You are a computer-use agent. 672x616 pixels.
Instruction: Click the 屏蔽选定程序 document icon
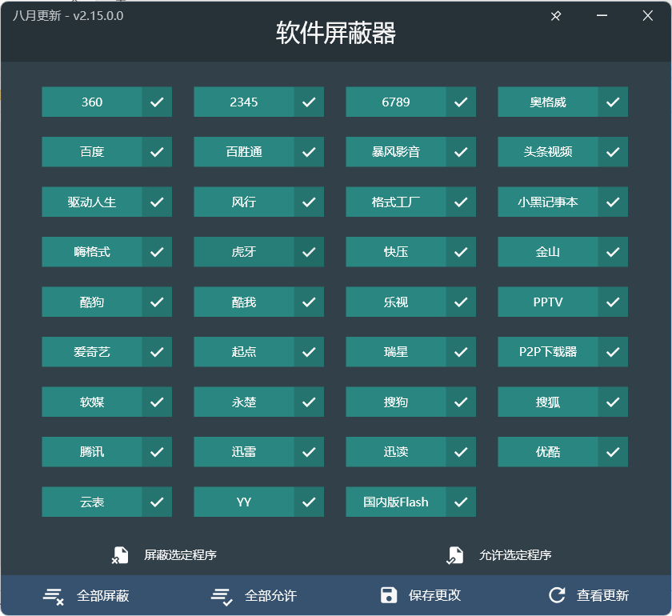click(122, 554)
